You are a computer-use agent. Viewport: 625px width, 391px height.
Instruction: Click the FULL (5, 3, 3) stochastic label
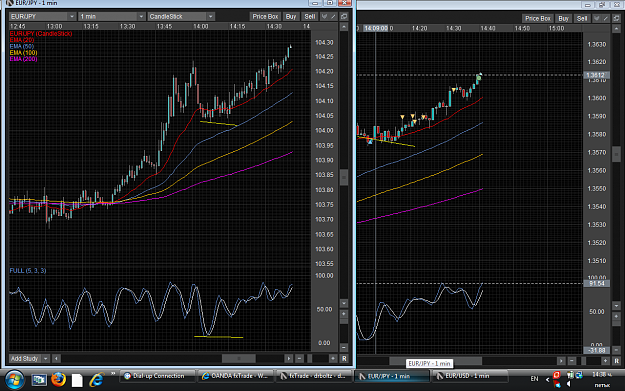tap(28, 271)
